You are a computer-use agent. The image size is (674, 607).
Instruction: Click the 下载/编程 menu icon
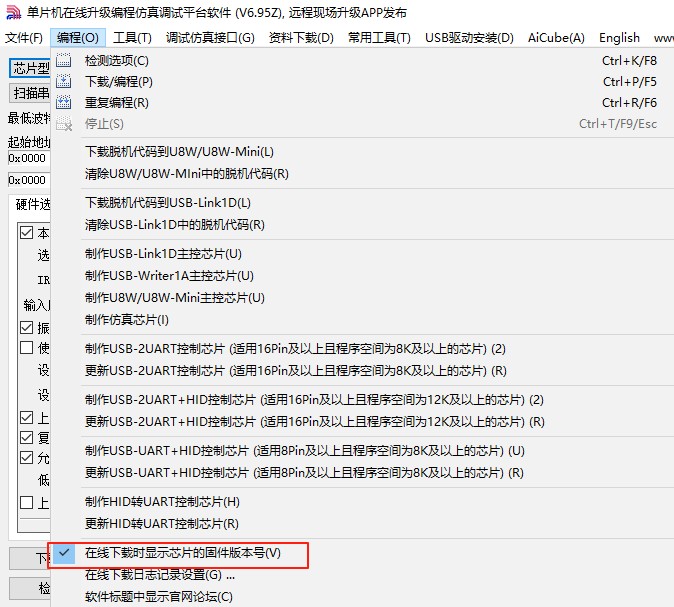tap(64, 82)
